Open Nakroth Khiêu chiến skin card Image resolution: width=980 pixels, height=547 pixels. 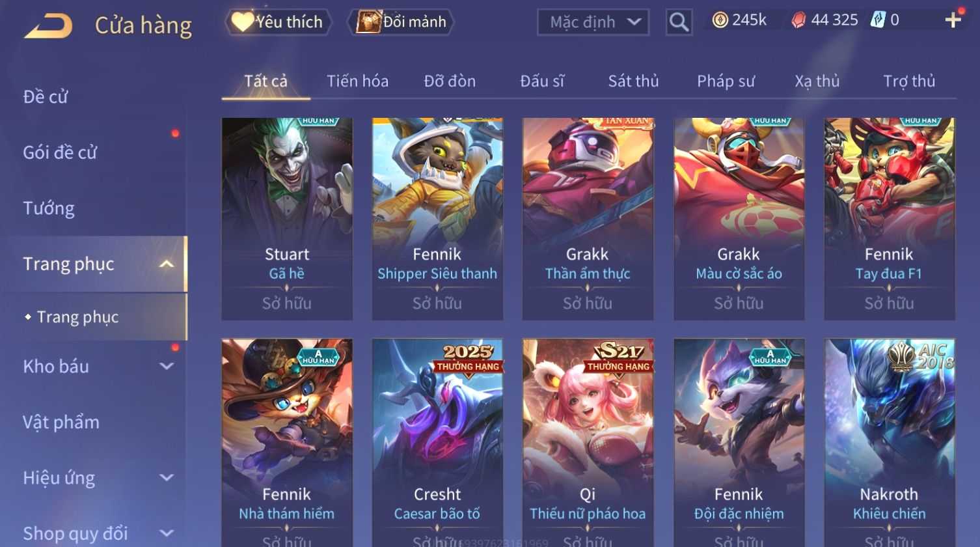click(890, 442)
